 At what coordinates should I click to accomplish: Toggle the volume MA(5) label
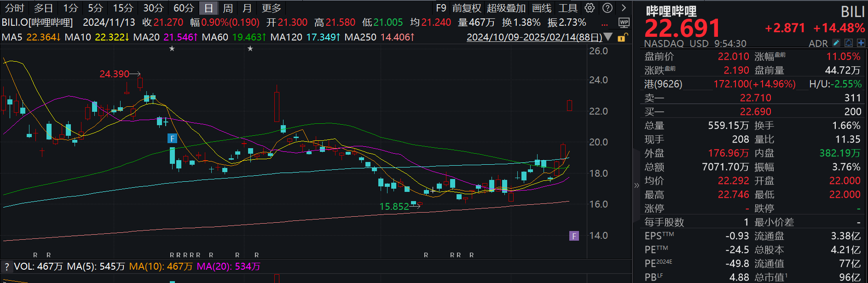point(96,266)
